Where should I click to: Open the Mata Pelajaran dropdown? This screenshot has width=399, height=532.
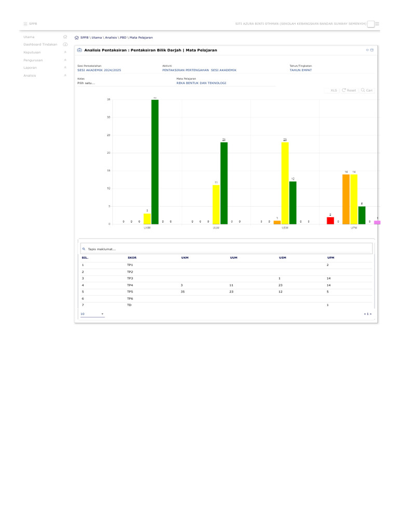(225, 83)
